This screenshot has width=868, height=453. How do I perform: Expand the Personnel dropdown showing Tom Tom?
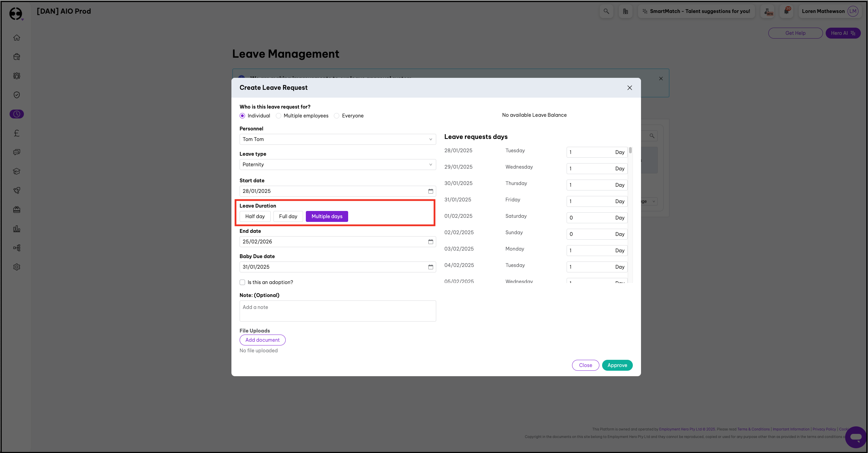[x=337, y=139]
